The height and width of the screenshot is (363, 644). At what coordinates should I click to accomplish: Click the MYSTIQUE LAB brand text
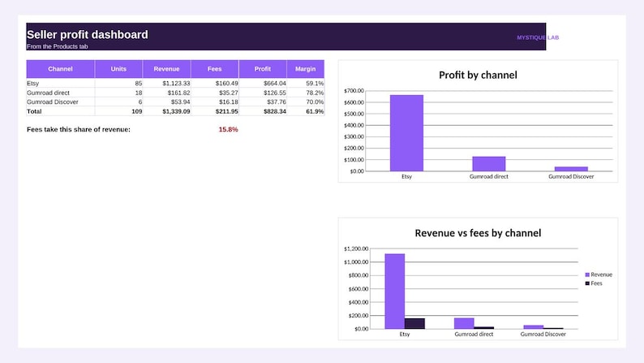click(538, 37)
